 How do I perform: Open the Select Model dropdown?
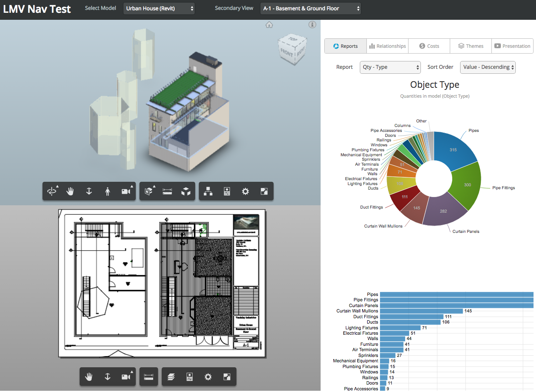coord(159,8)
